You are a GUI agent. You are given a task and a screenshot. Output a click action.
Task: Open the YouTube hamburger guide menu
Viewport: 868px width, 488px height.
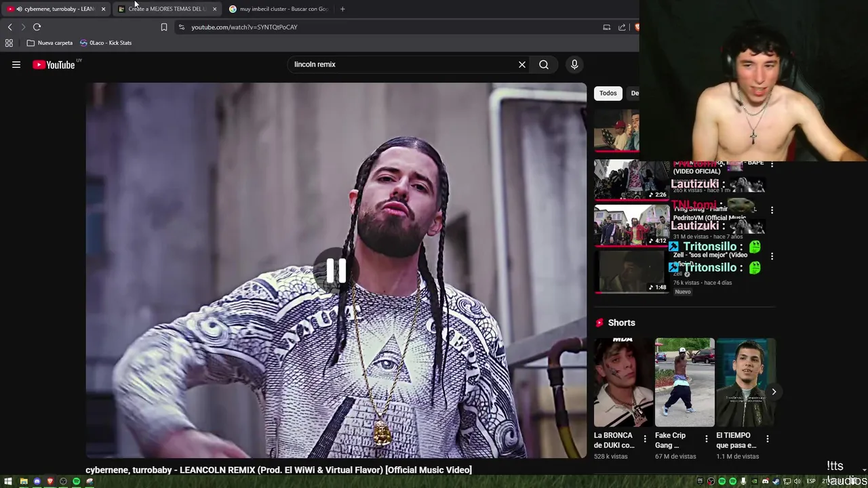pyautogui.click(x=16, y=64)
